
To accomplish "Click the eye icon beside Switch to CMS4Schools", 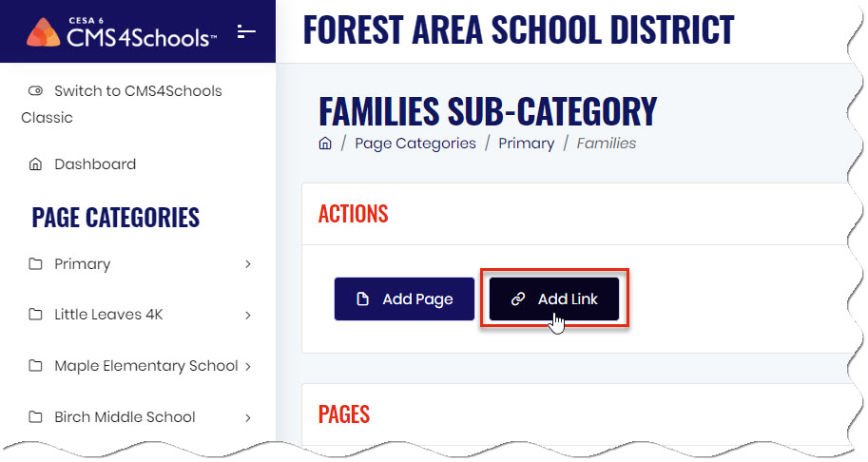I will 35,90.
